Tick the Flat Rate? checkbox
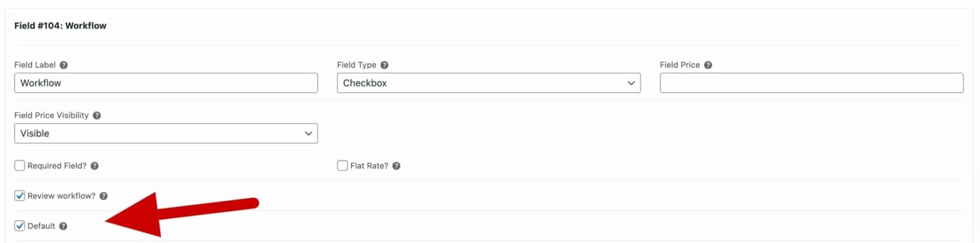Image resolution: width=980 pixels, height=243 pixels. 342,166
